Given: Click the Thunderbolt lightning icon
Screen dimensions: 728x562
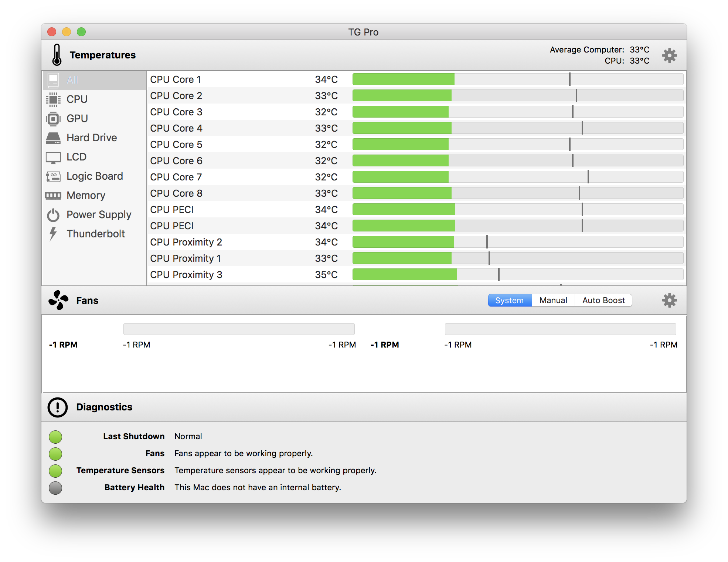Looking at the screenshot, I should [53, 234].
